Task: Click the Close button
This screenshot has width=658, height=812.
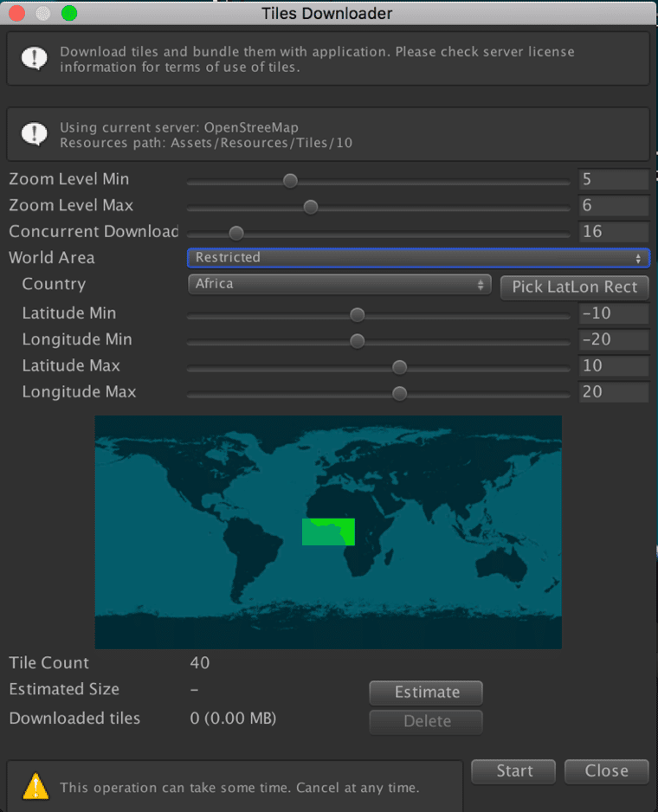Action: coord(606,770)
